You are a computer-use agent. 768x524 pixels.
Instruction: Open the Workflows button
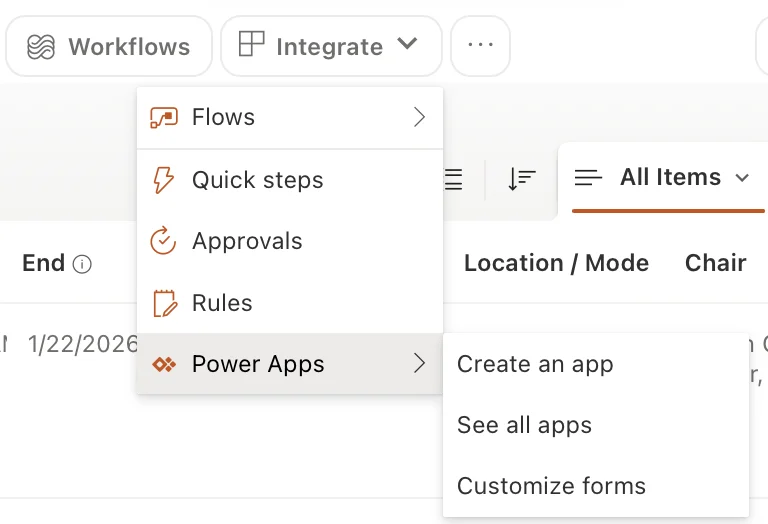click(109, 47)
